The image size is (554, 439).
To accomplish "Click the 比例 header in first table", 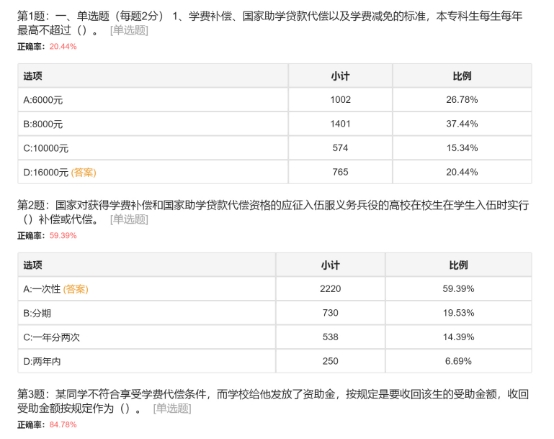I will (x=462, y=76).
